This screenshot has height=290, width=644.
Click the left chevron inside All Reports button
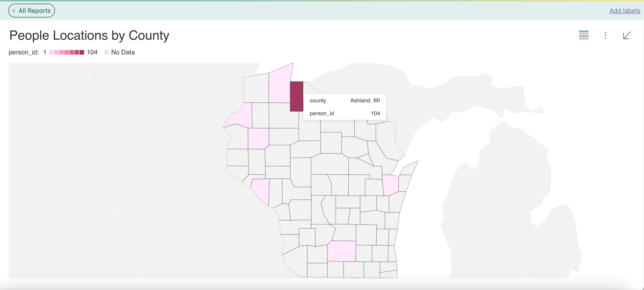point(15,10)
